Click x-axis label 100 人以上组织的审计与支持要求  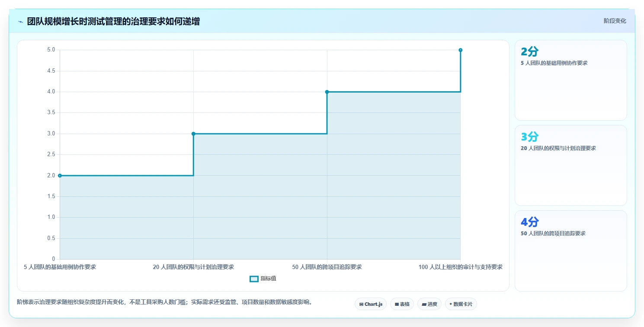point(461,267)
